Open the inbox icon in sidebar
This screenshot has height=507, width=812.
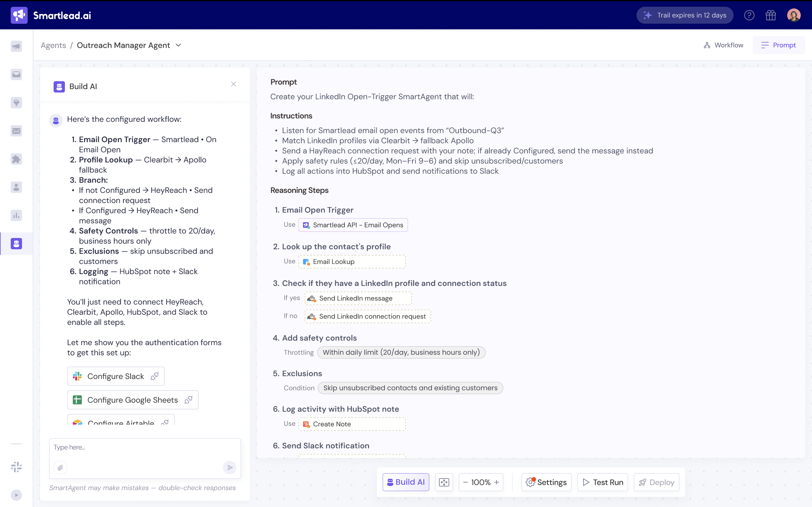click(x=16, y=74)
